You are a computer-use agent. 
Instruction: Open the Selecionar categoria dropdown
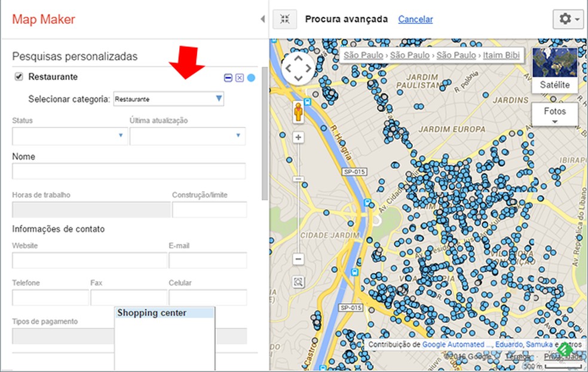tap(219, 98)
